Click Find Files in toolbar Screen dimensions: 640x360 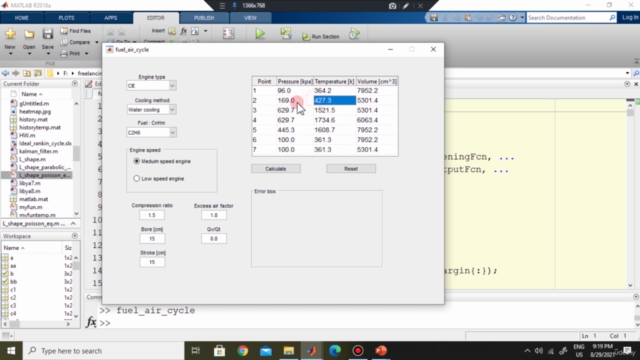76,31
